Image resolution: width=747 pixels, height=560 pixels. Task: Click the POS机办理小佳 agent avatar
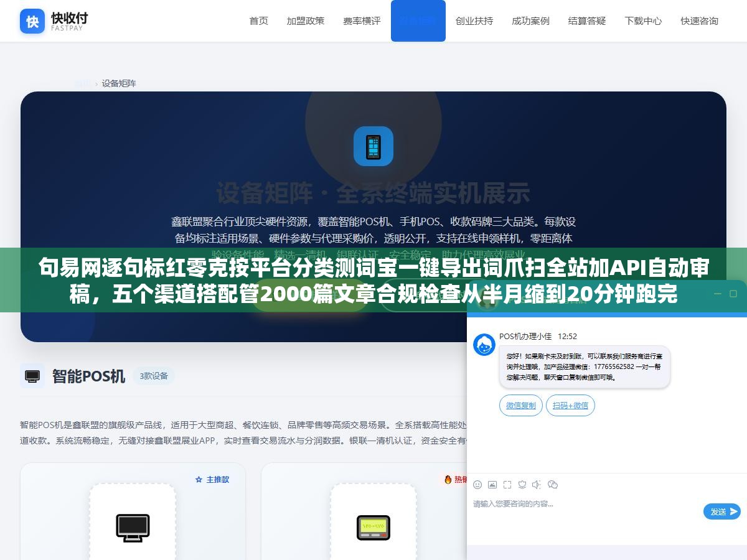click(484, 345)
